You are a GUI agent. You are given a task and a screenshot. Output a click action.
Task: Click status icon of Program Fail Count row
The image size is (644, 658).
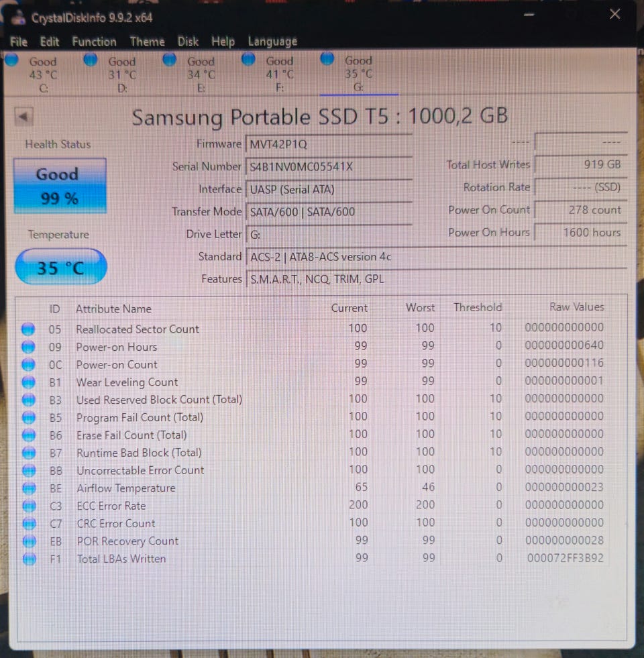pyautogui.click(x=29, y=418)
